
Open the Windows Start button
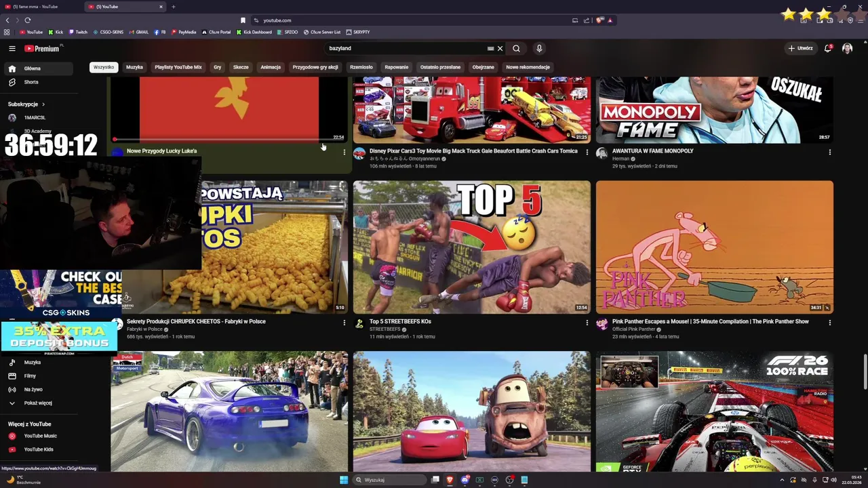(x=344, y=480)
